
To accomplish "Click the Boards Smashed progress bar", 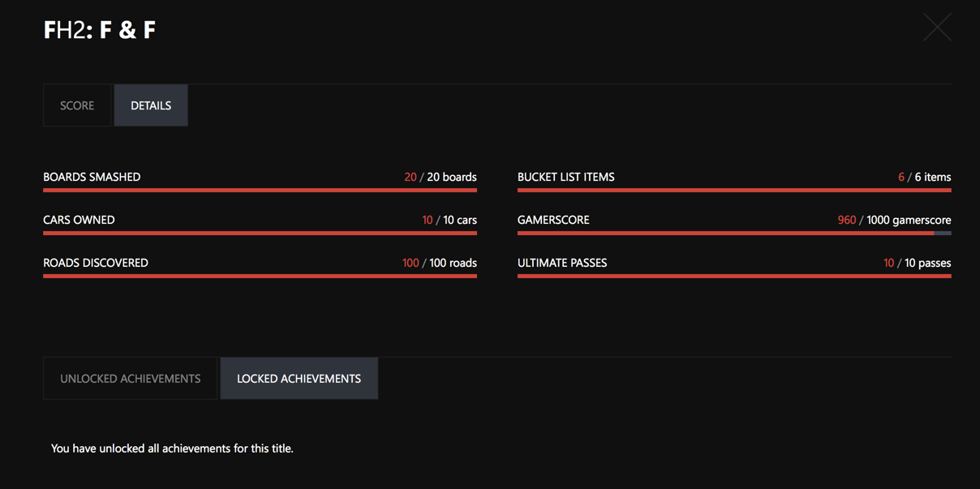I will 260,190.
